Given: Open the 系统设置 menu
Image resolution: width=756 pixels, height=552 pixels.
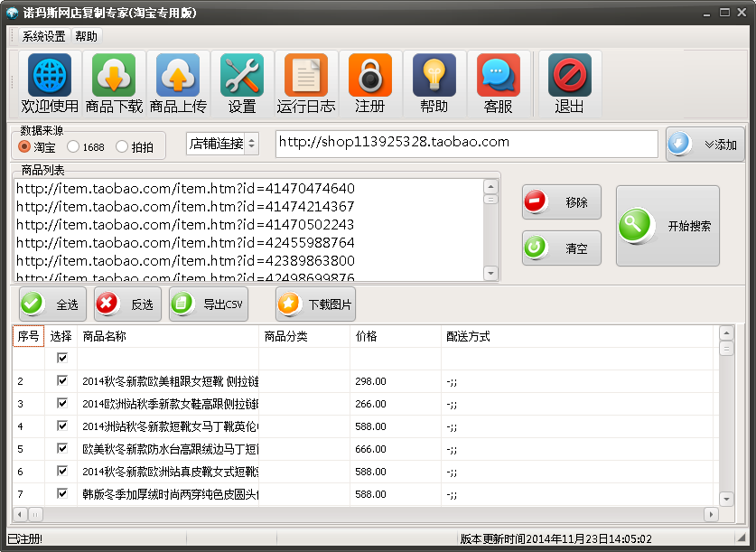Looking at the screenshot, I should pos(43,36).
